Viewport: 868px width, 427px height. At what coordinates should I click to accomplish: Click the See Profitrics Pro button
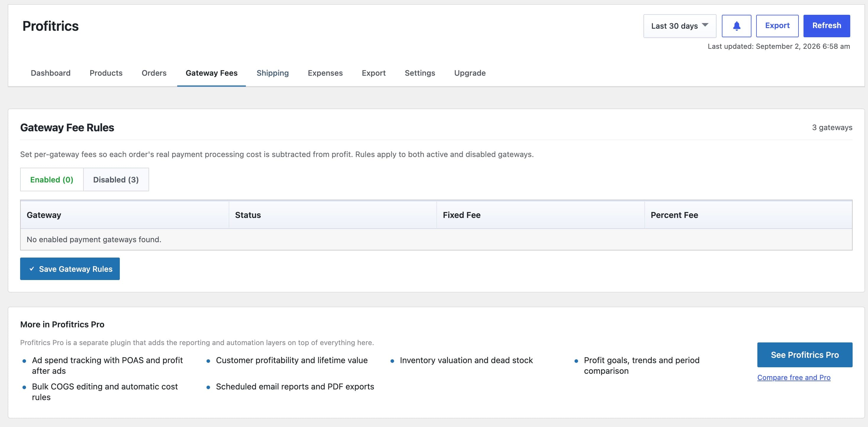click(805, 355)
